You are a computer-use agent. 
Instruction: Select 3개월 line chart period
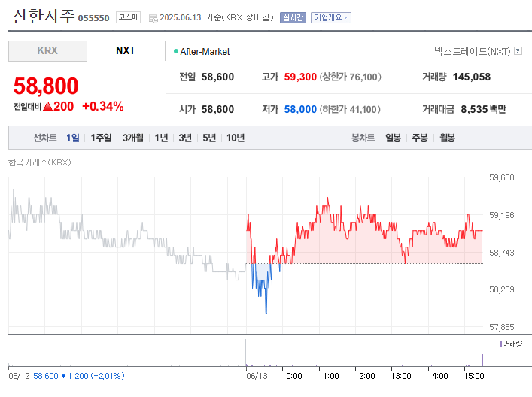click(132, 138)
